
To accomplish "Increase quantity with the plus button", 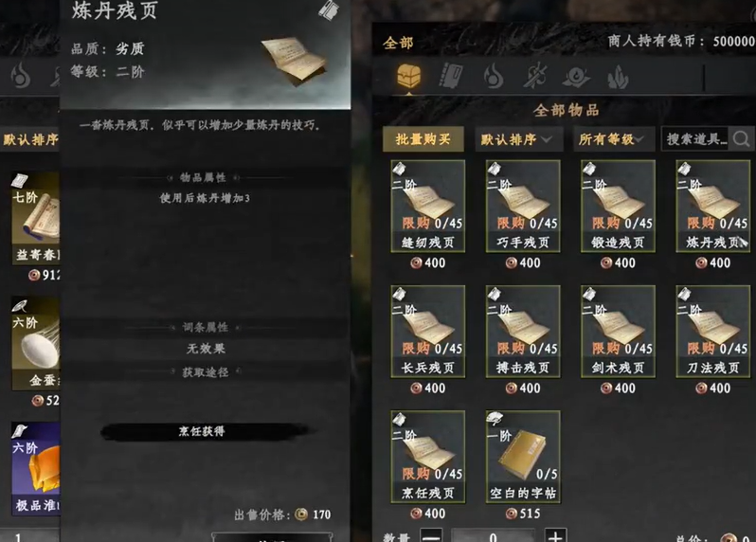I will (555, 535).
